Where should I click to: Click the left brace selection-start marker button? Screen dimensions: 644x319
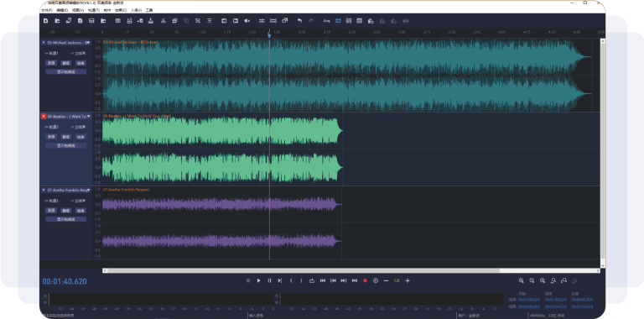[x=291, y=280]
